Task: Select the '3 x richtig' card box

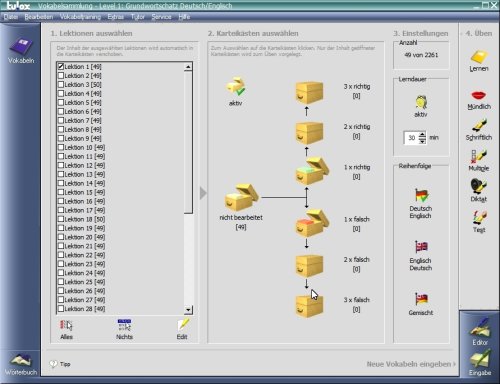Action: [309, 93]
